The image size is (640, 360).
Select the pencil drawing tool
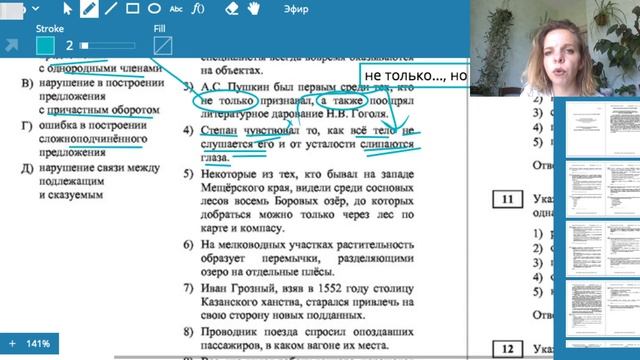pos(89,9)
